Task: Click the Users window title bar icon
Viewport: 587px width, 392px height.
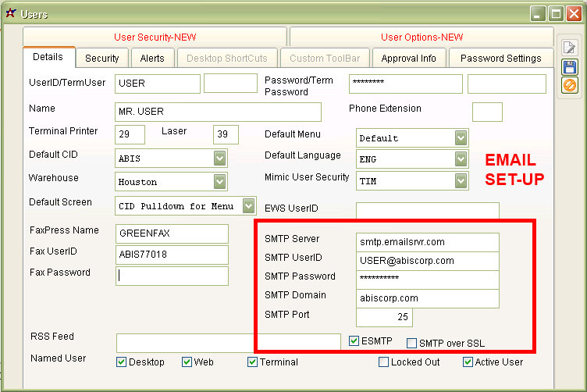Action: (10, 13)
